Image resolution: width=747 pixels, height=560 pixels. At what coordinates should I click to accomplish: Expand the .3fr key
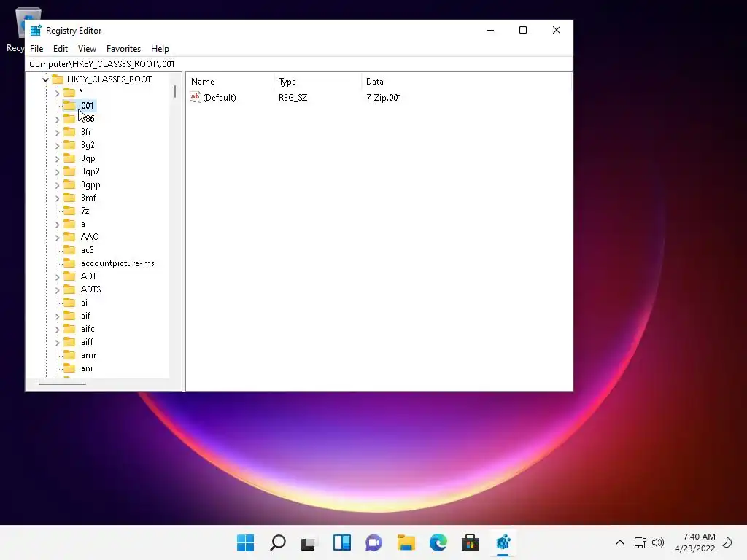[57, 133]
